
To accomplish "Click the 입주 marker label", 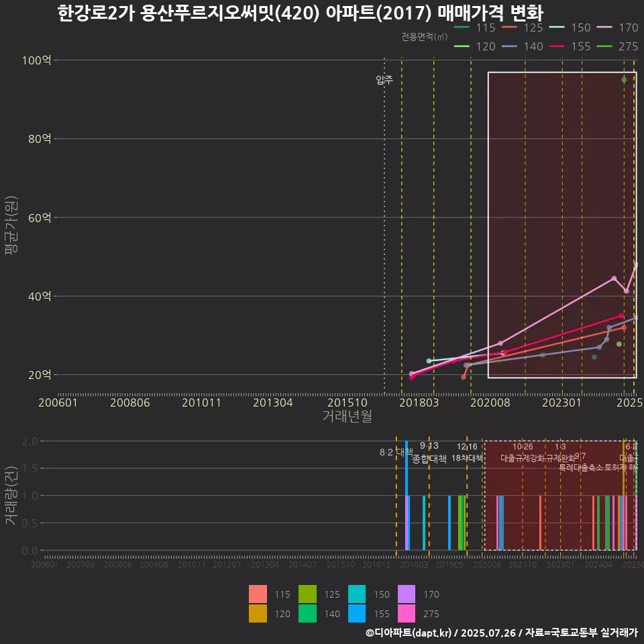I will point(384,80).
